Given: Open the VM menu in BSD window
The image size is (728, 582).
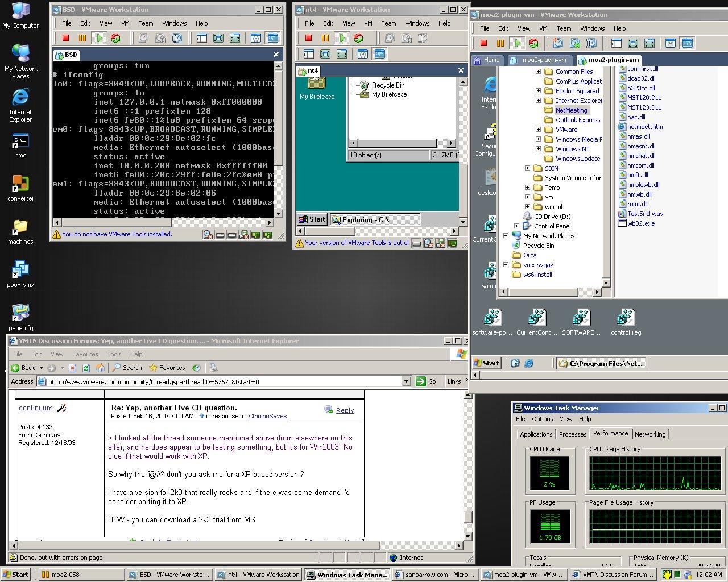Looking at the screenshot, I should 125,23.
